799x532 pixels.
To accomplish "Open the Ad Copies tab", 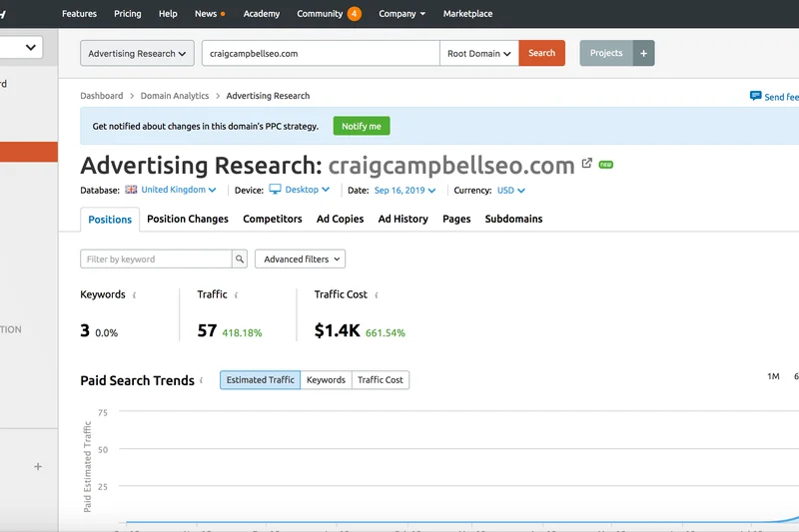I will pos(340,219).
